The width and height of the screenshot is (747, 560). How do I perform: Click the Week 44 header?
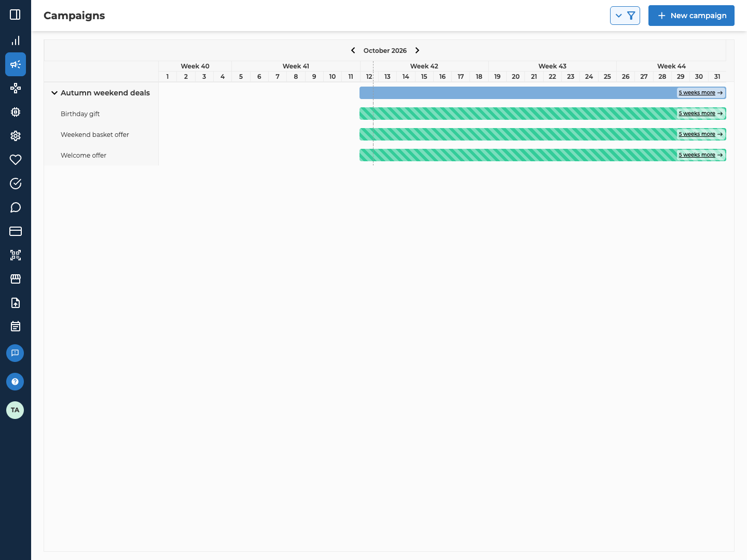click(x=671, y=66)
